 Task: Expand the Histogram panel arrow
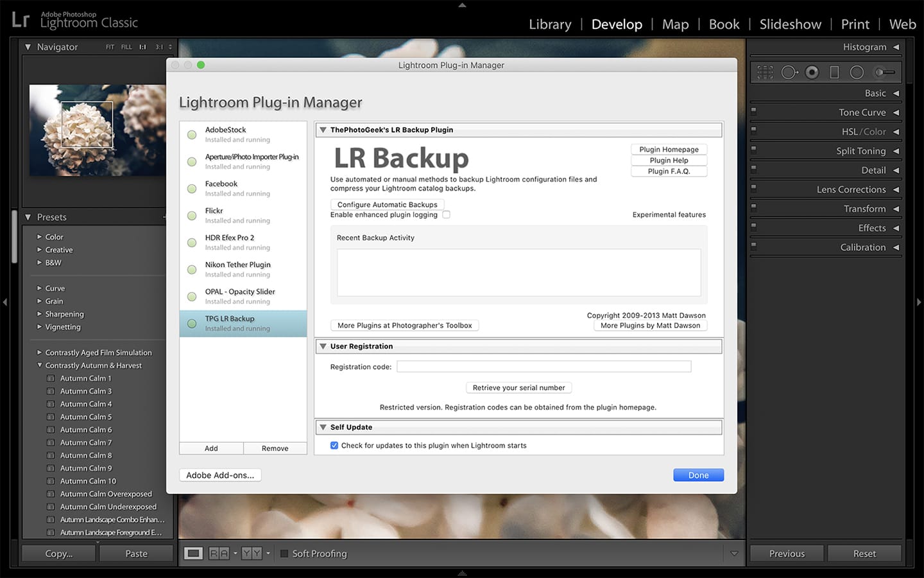(x=896, y=47)
